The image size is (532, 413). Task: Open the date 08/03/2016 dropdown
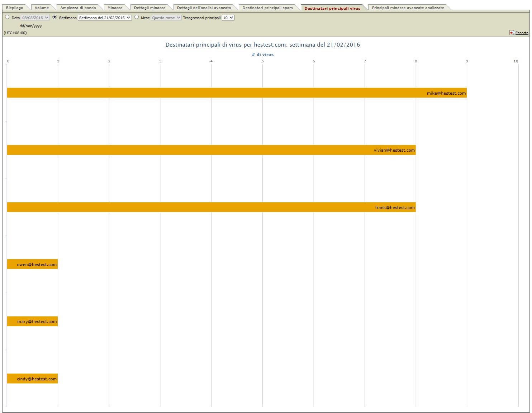35,18
